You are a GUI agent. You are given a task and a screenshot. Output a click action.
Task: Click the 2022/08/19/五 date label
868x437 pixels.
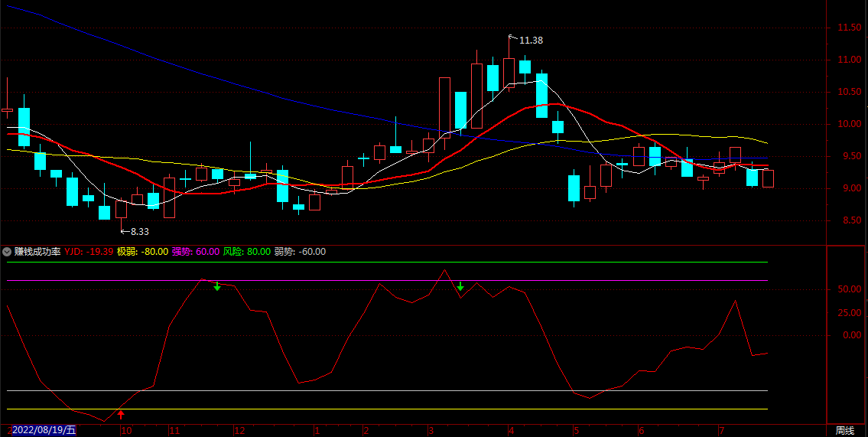click(44, 430)
